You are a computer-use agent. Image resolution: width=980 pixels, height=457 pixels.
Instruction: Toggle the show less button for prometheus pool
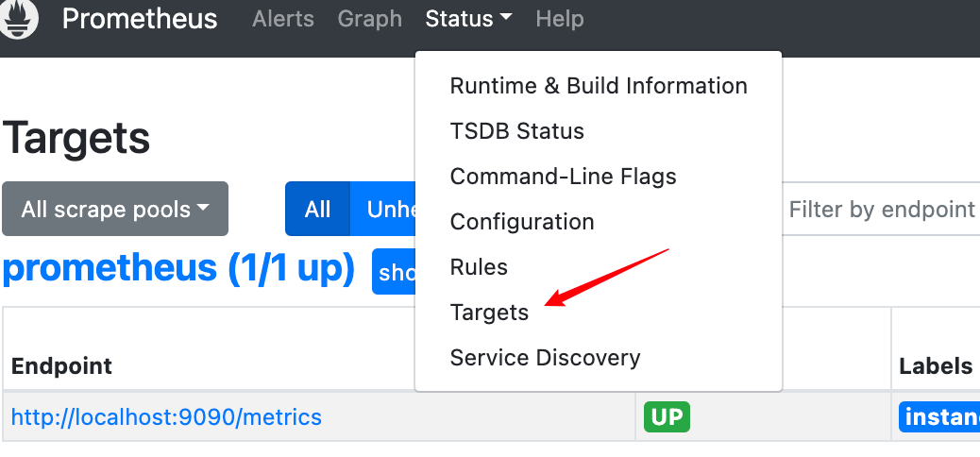point(394,271)
